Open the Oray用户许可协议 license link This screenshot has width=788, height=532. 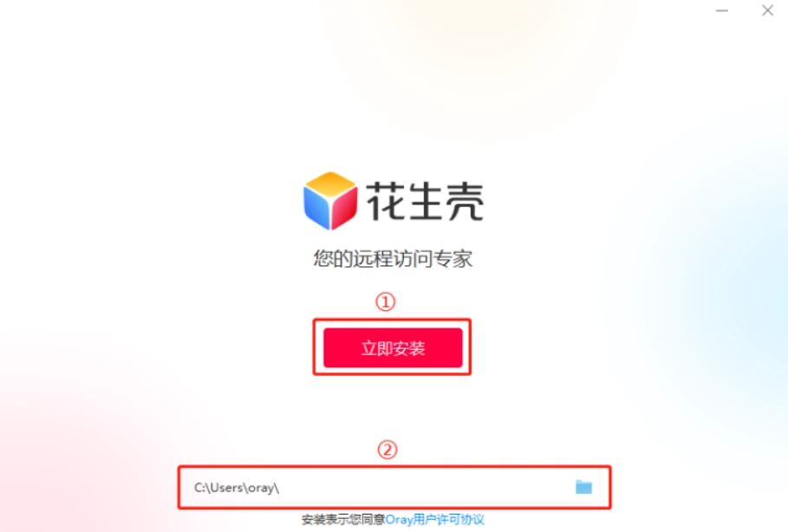coord(434,520)
